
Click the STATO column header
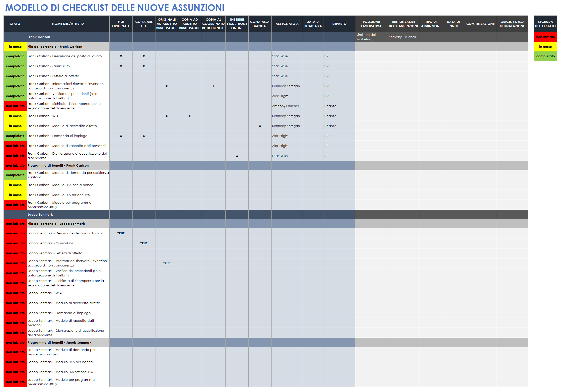tap(15, 24)
